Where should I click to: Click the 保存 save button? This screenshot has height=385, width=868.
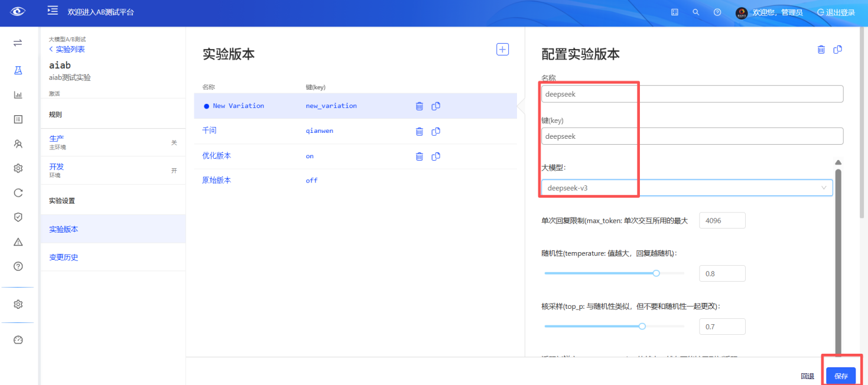[841, 375]
